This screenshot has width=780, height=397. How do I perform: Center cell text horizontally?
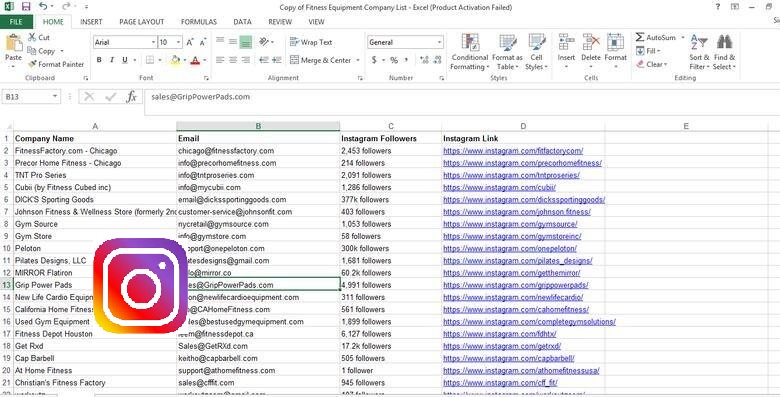click(x=233, y=60)
